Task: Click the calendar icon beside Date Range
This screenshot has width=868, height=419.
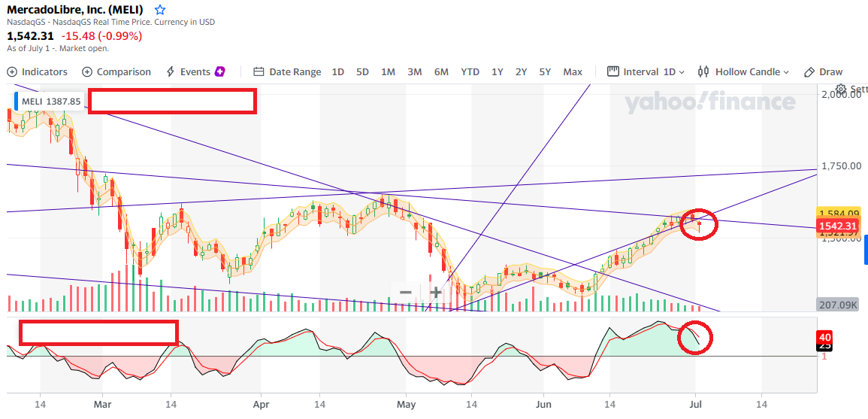Action: click(259, 71)
